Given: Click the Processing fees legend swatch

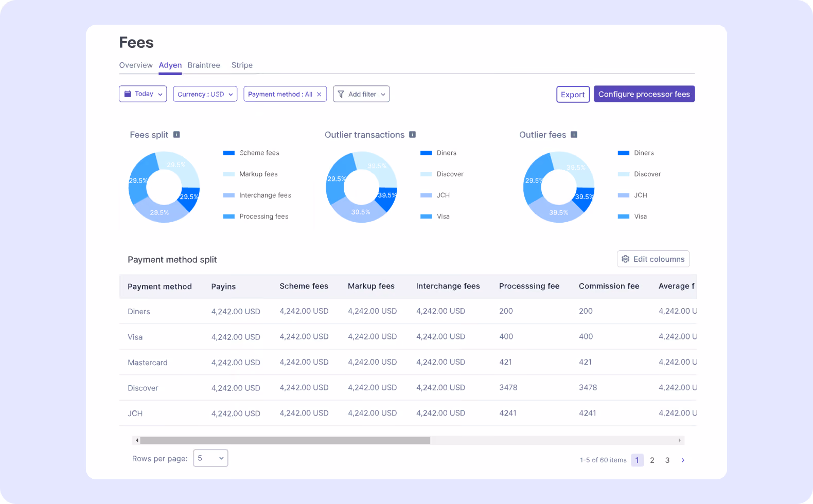Looking at the screenshot, I should coord(229,217).
